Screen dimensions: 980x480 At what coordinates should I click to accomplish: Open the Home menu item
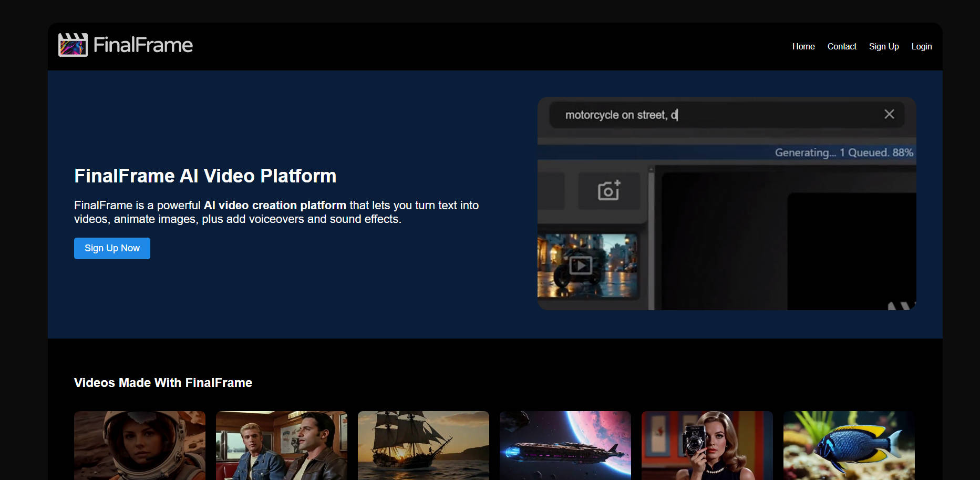click(x=803, y=46)
